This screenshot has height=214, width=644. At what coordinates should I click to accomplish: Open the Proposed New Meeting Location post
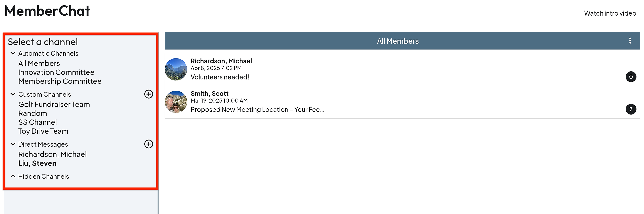(x=257, y=110)
